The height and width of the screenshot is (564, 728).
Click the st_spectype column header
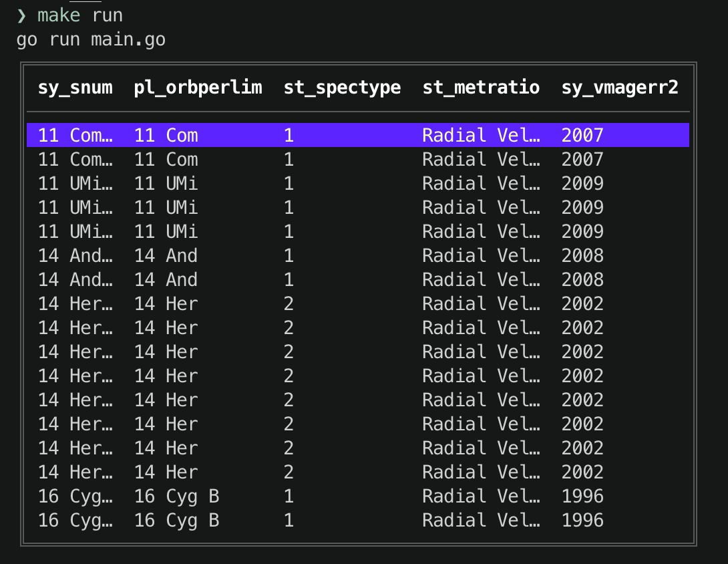(342, 87)
